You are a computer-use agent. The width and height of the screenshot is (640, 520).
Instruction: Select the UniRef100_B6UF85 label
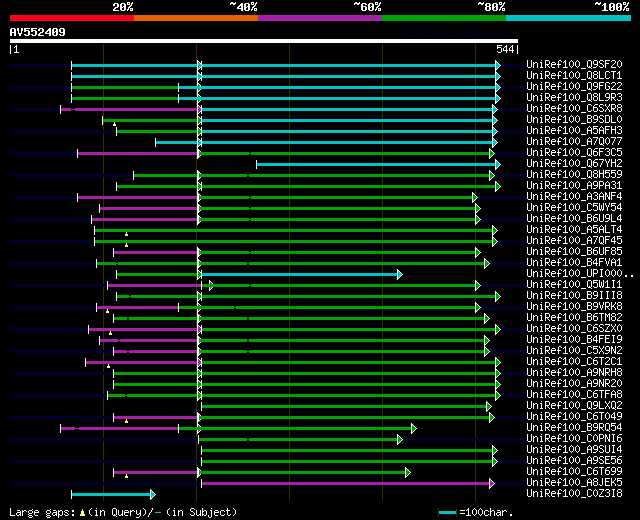tap(574, 252)
